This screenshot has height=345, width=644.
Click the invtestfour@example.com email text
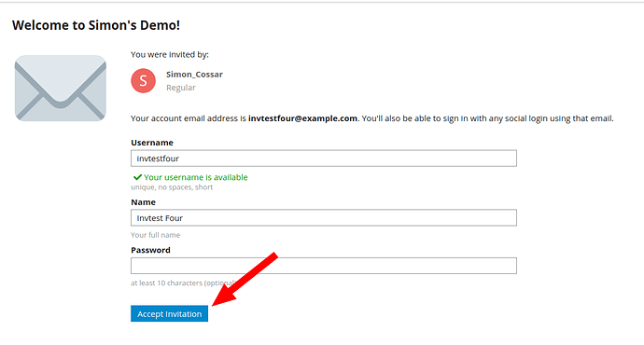(x=302, y=118)
